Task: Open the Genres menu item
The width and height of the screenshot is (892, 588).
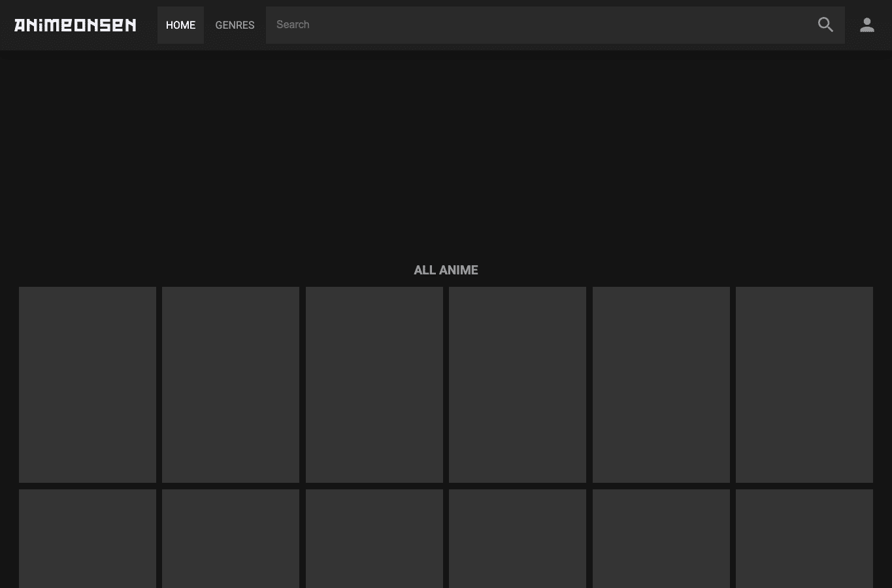Action: (x=235, y=25)
